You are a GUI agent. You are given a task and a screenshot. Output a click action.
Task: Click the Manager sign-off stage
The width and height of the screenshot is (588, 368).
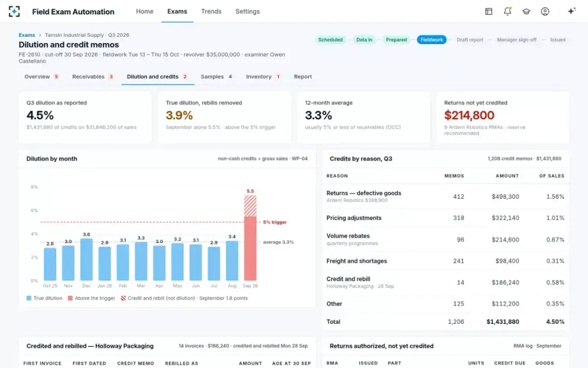(516, 40)
